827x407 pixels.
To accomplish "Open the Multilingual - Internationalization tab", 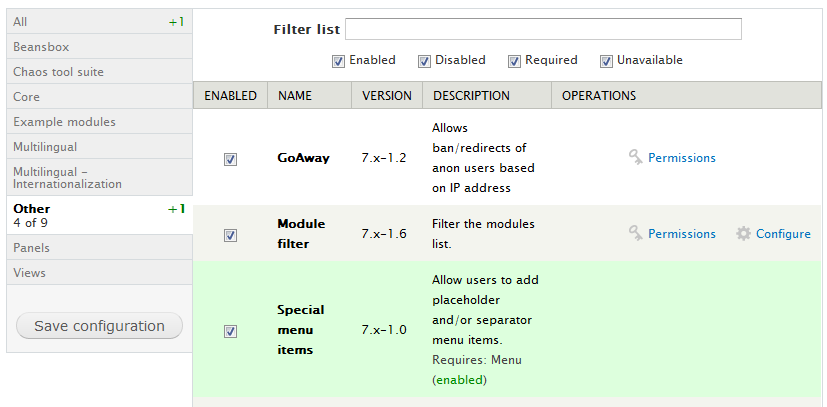I will 98,177.
